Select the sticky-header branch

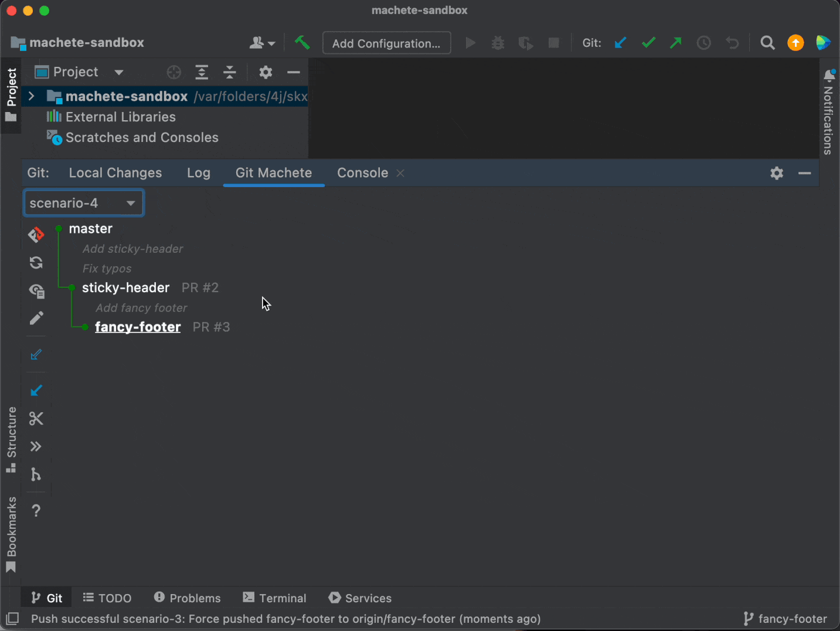[126, 288]
